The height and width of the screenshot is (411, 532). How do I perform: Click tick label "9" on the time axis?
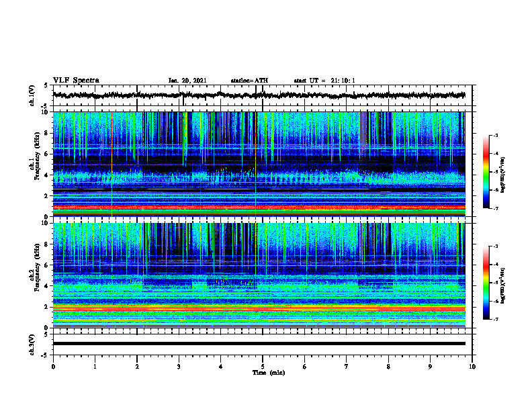(x=430, y=367)
